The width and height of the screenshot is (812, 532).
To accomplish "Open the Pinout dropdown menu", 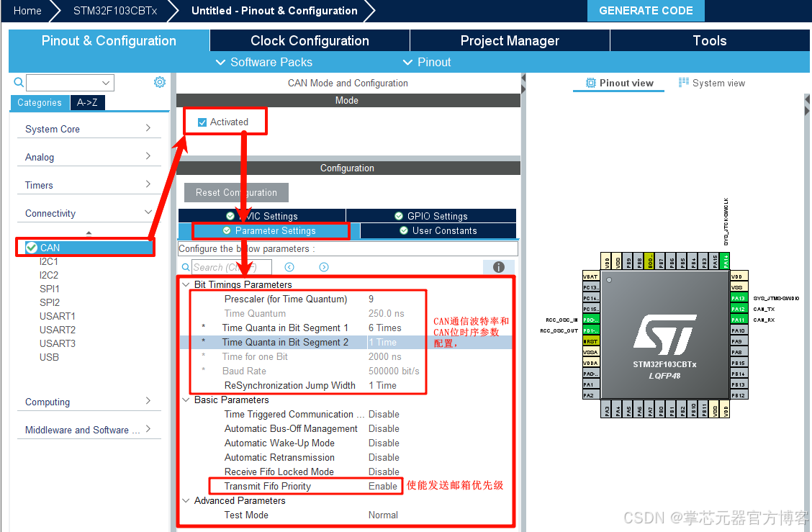I will coord(427,62).
